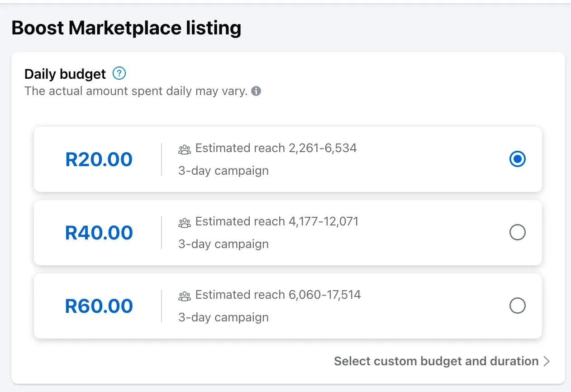The image size is (571, 392).
Task: Click the audience reach icon on R60.00 option
Action: 184,295
